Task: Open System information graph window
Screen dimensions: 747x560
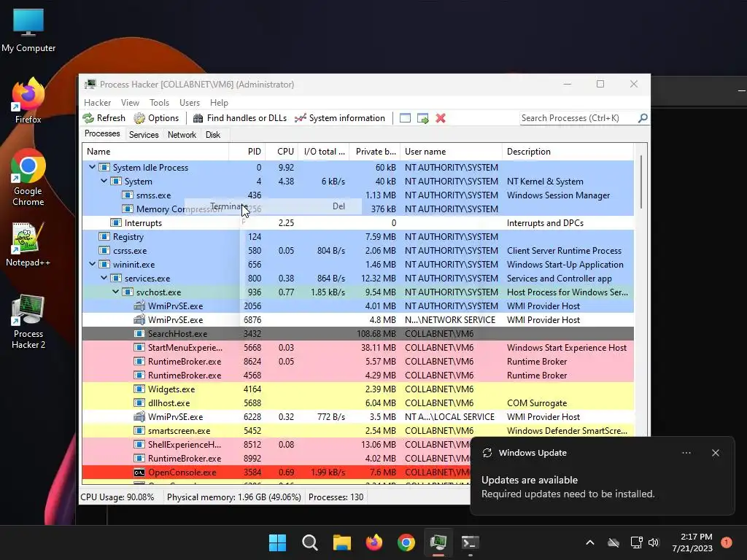Action: (340, 118)
